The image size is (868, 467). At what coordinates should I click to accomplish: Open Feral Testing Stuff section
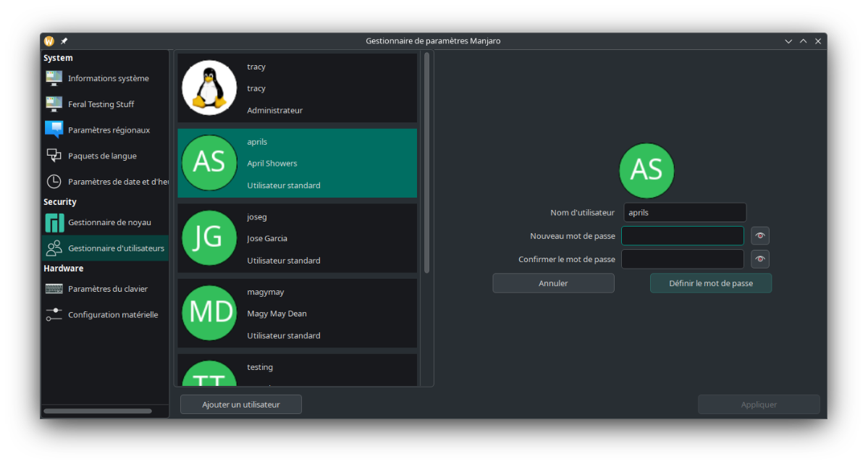point(105,104)
